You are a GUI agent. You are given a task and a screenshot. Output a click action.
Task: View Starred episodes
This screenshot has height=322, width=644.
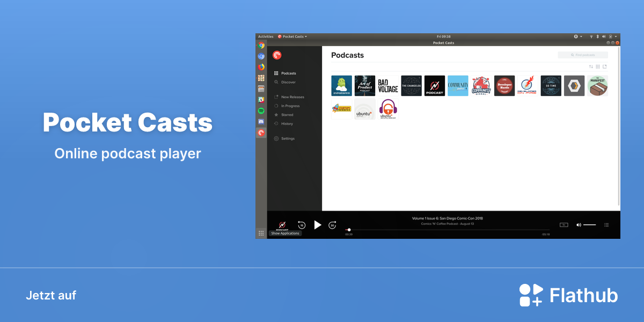[284, 115]
